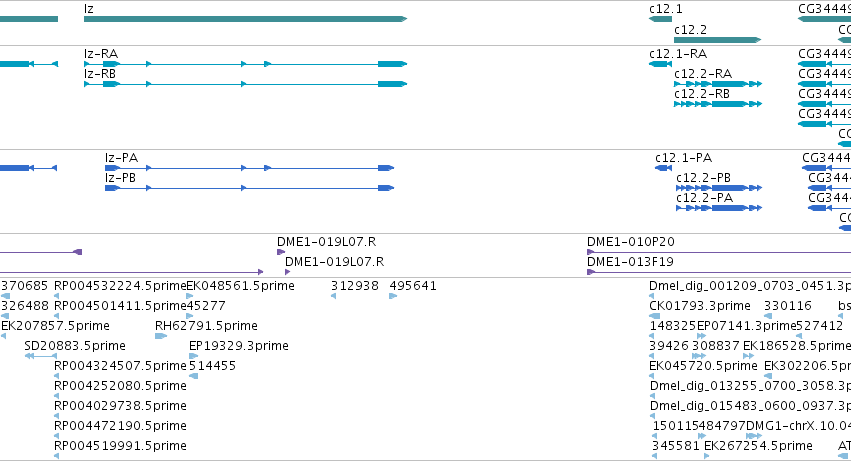The height and width of the screenshot is (461, 851).
Task: Select RP004324507.5prime feature
Action: pos(56,376)
